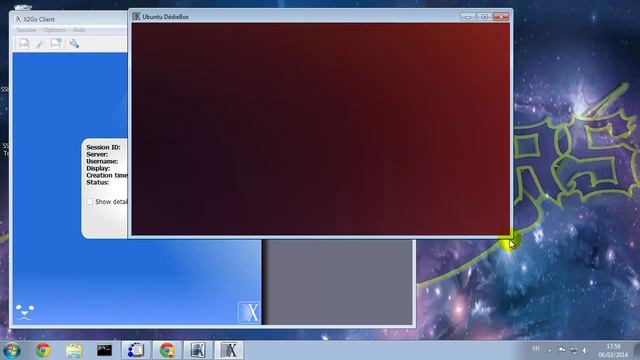Screen dimensions: 640x360
Task: Click the taskbar clock showing 17:59
Action: pyautogui.click(x=613, y=351)
